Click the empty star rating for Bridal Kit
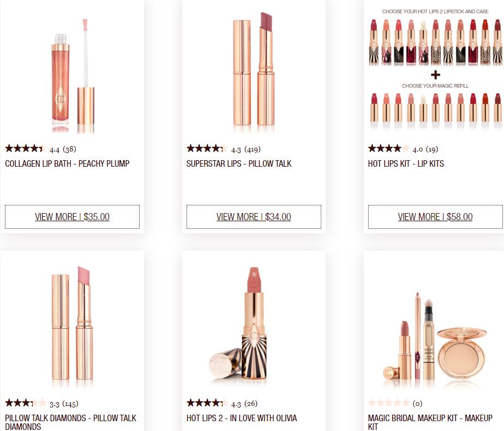 click(x=395, y=403)
